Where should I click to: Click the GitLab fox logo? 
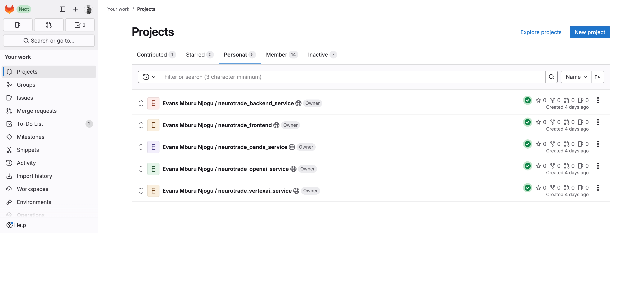(x=9, y=9)
